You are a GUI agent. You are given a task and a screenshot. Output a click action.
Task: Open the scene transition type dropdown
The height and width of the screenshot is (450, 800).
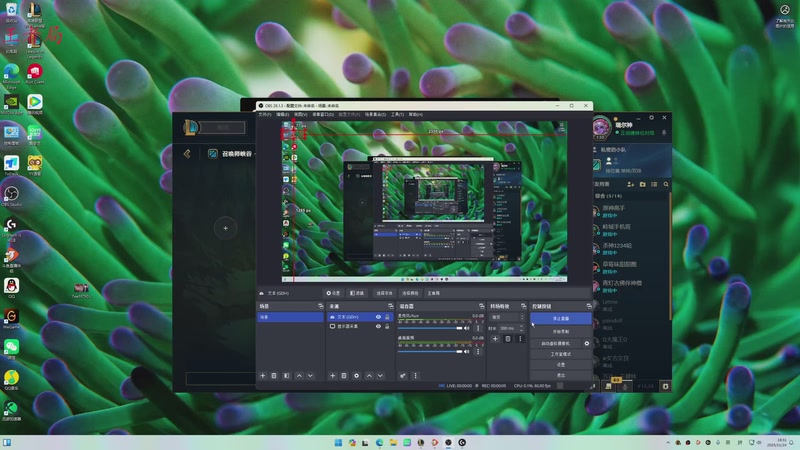point(507,317)
